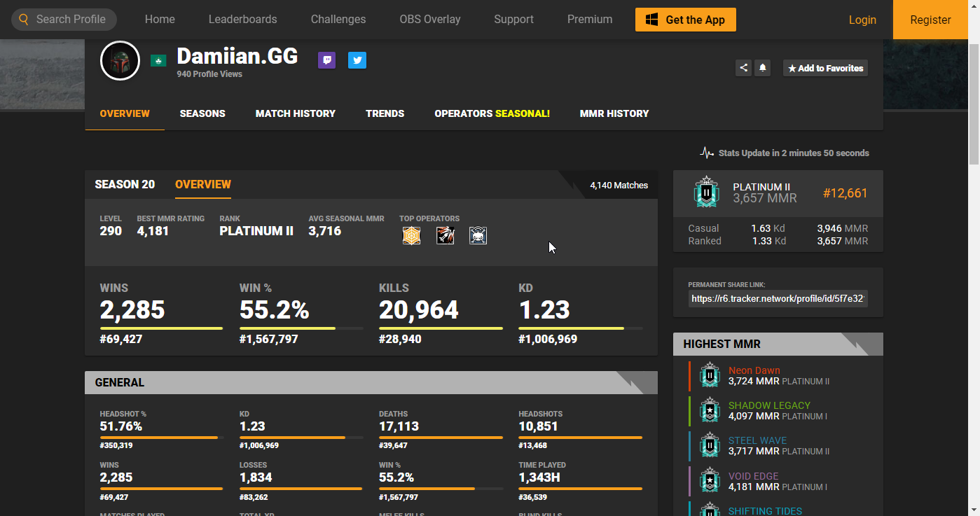Open the Neon Dawn season link
Screen dimensions: 980x516
(x=754, y=370)
